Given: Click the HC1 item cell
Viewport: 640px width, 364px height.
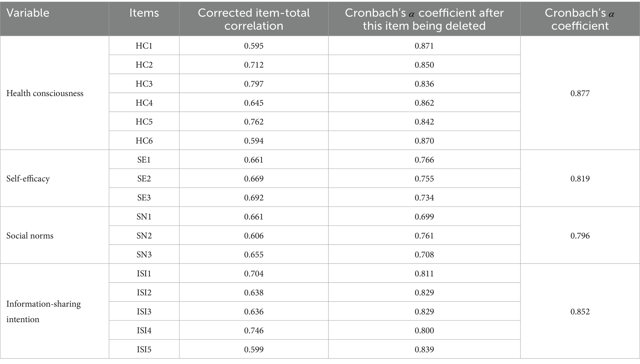Looking at the screenshot, I should 144,46.
